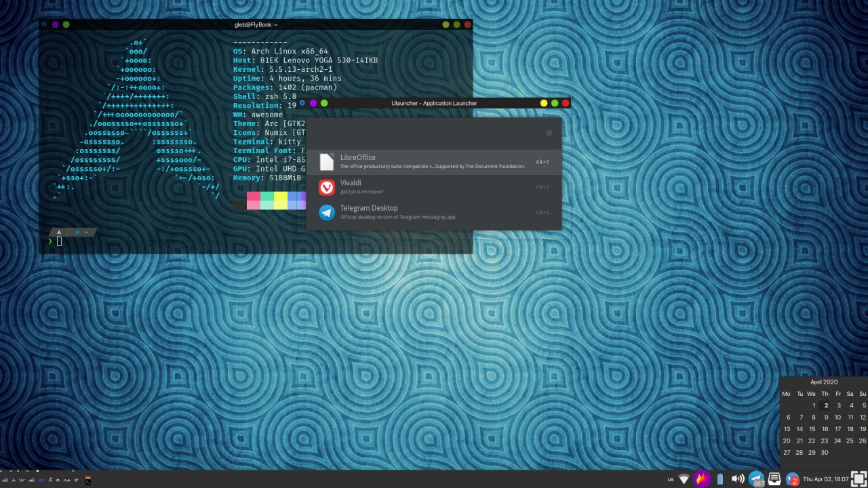868x488 pixels.
Task: Click the layout box icon at panel corner
Action: tap(859, 479)
